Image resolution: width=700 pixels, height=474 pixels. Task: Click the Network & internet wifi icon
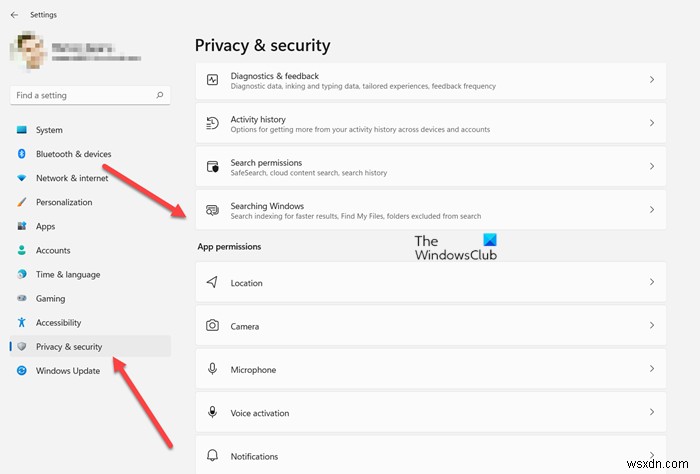(22, 178)
